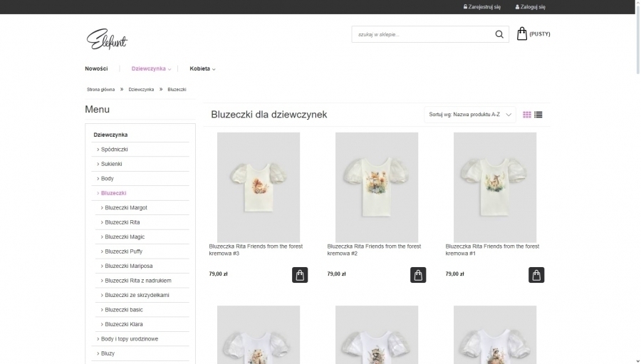Open the Zarejestruj się registration link

tap(482, 7)
